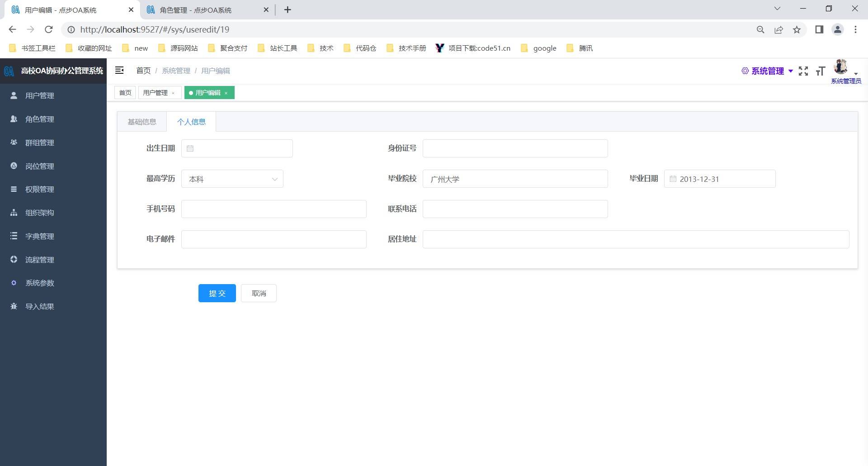The width and height of the screenshot is (868, 466).
Task: Click the 流程管理 icon in sidebar
Action: point(14,259)
